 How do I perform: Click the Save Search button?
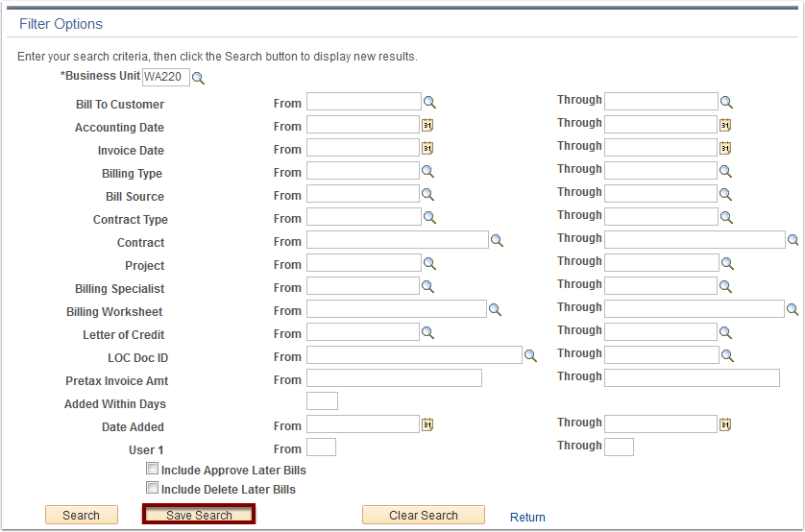[199, 515]
